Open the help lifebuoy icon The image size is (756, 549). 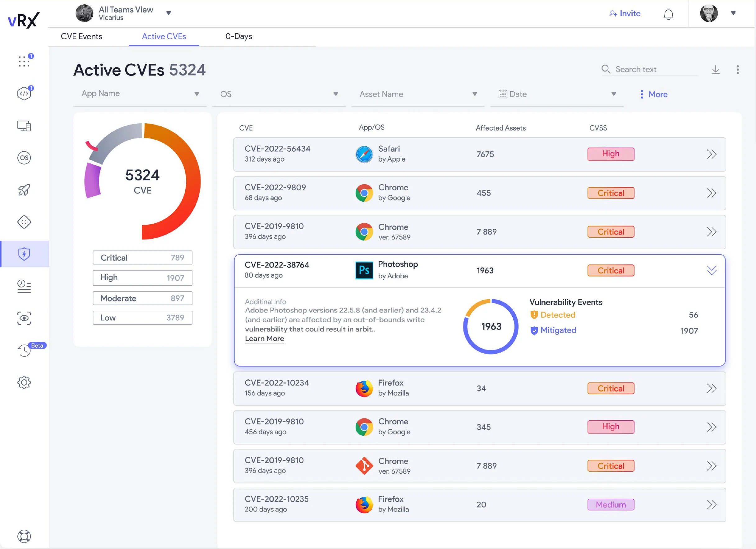(x=24, y=536)
